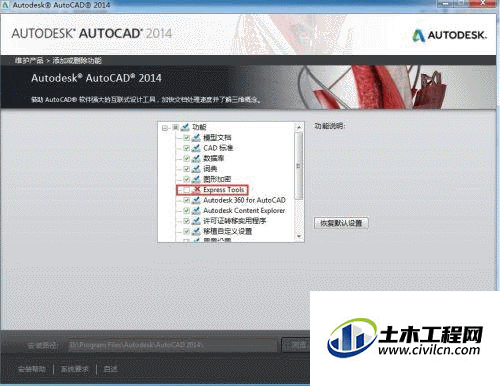Uncheck the Autodesk Content Explorer checkbox
This screenshot has height=386, width=500.
(x=187, y=211)
